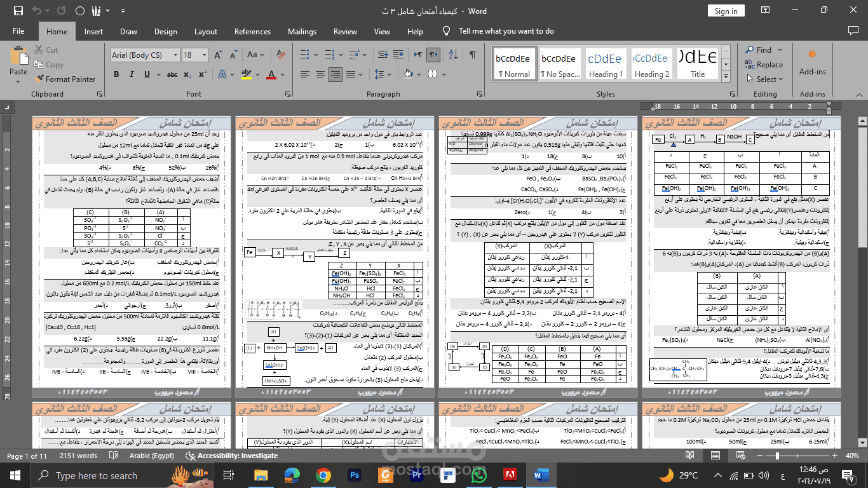Open the Replace tool in Editing
This screenshot has width=868, height=488.
763,65
